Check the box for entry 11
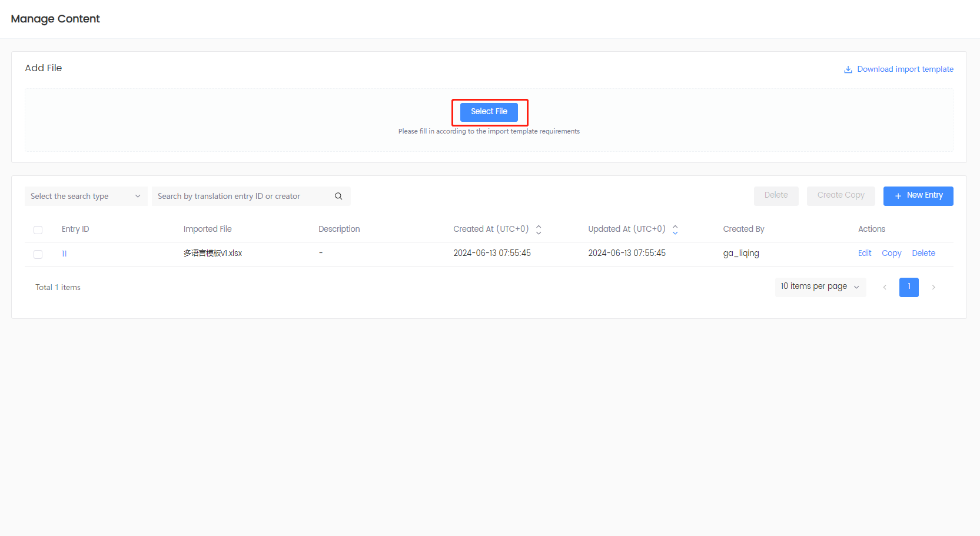Image resolution: width=980 pixels, height=536 pixels. (x=38, y=254)
